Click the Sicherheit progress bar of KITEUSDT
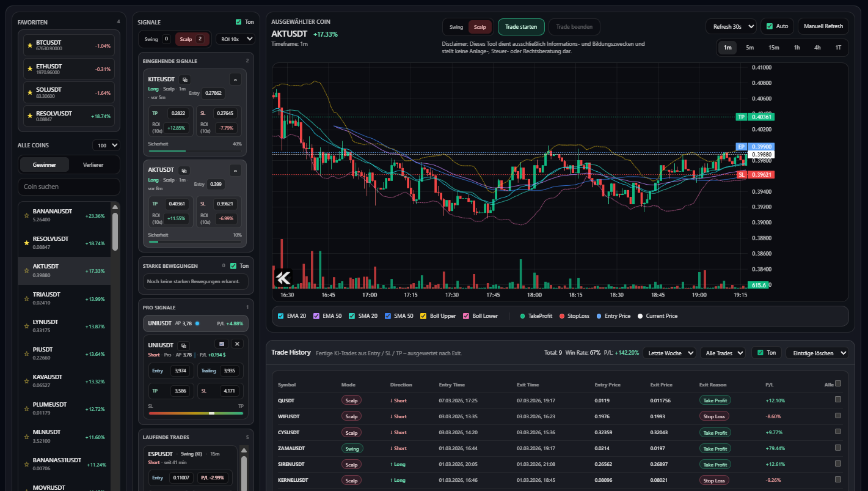868x491 pixels. click(x=194, y=151)
